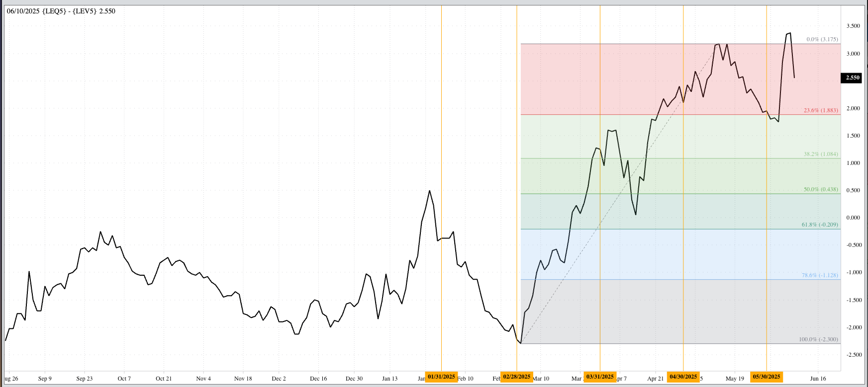Click the 23.6% (1.883) retracement label
868x387 pixels.
click(821, 110)
